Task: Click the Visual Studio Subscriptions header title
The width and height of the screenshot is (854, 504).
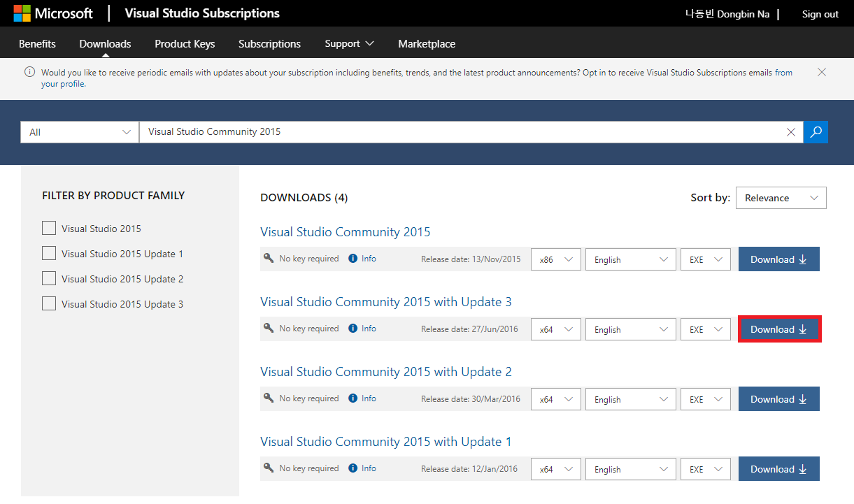Action: click(202, 13)
